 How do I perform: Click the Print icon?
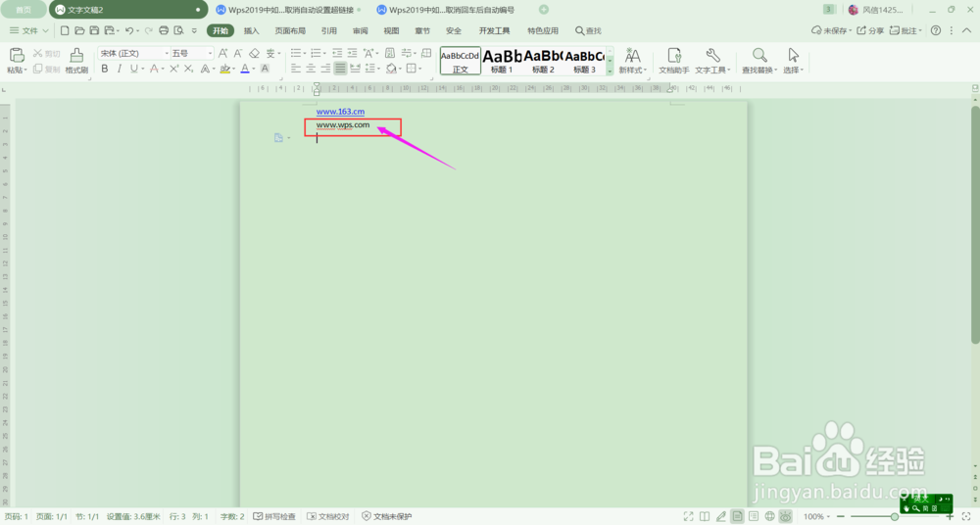[x=164, y=30]
